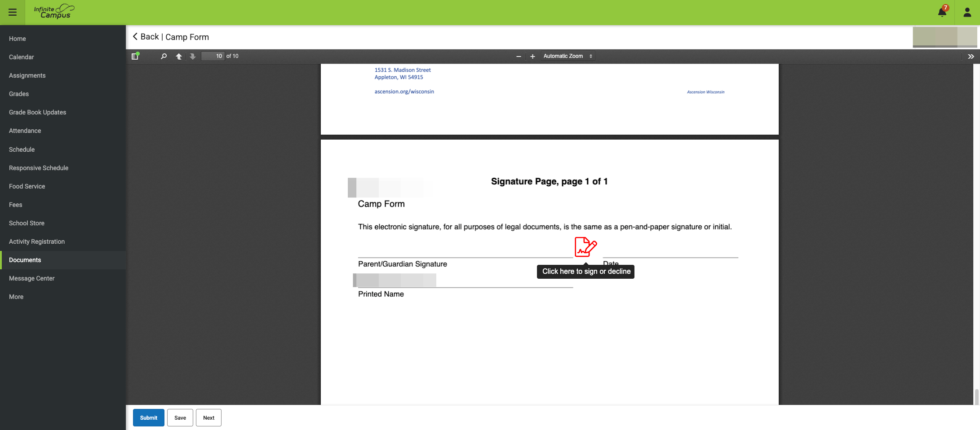Open Grade Book Updates in sidebar
Viewport: 980px width, 430px height.
(x=63, y=112)
